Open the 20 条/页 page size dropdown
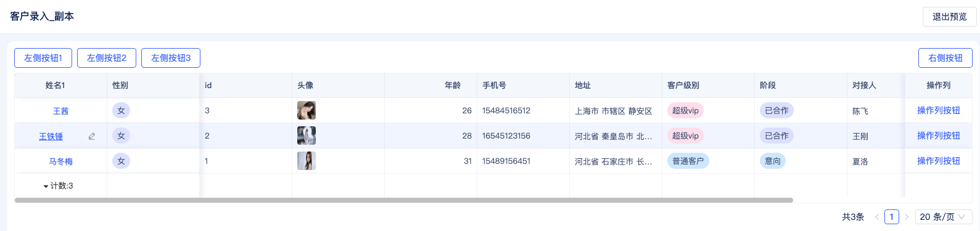 point(944,217)
